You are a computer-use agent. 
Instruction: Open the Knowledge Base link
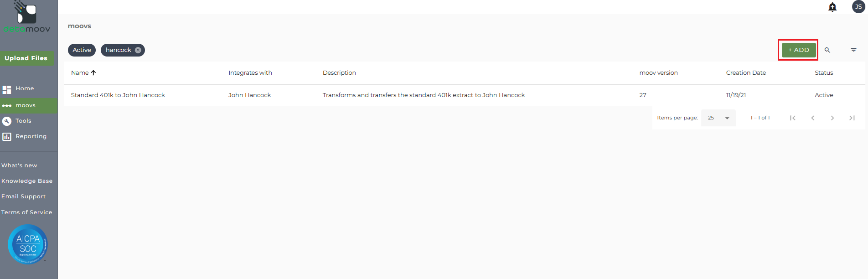tap(27, 181)
